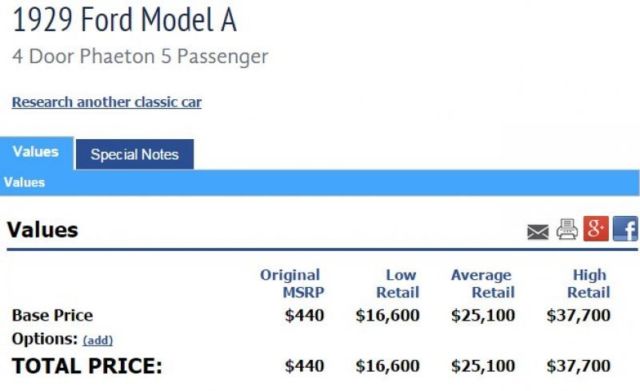This screenshot has height=391, width=640.
Task: Click the email envelope share icon
Action: click(538, 232)
